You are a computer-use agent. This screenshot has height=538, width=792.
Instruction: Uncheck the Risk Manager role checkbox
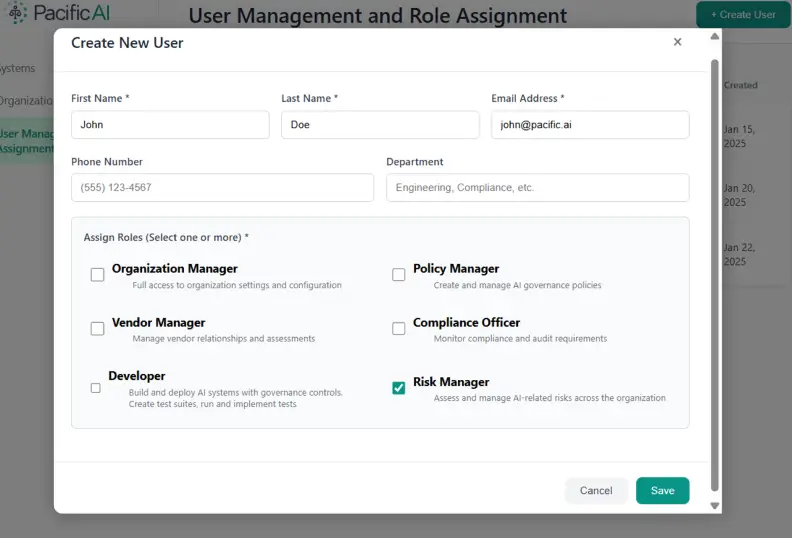[398, 388]
